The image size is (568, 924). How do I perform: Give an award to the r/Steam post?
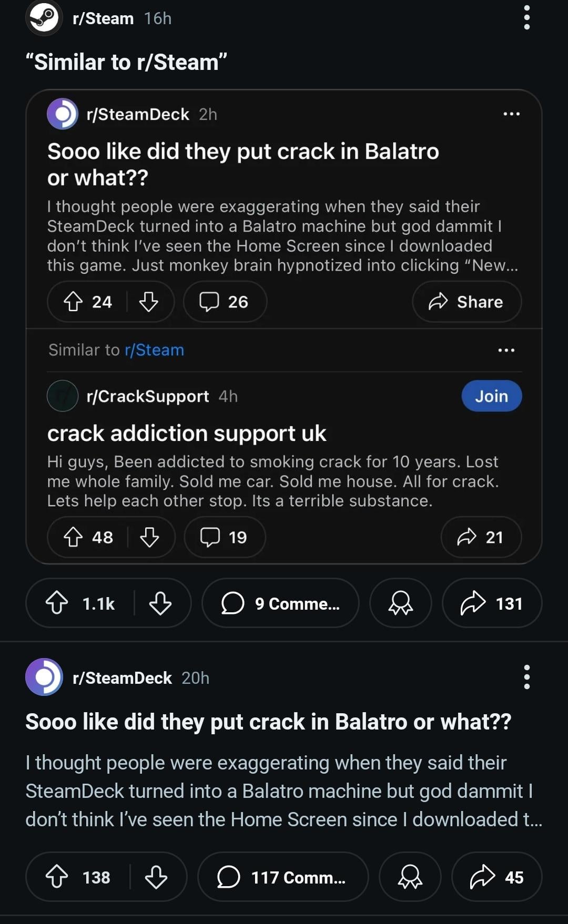click(x=400, y=603)
